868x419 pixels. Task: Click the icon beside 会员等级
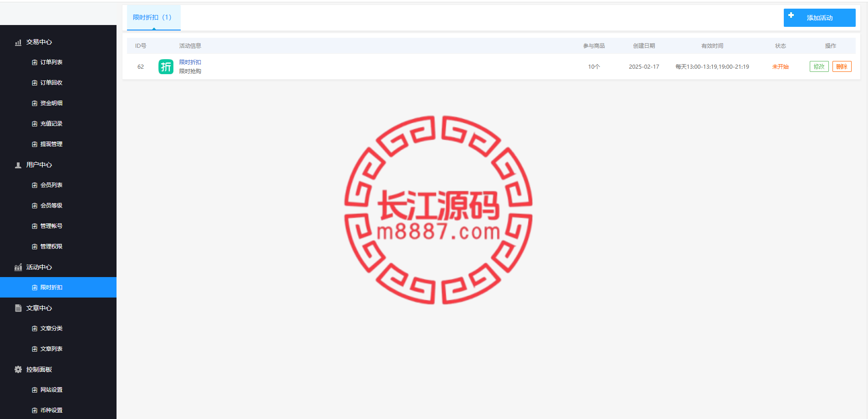[x=35, y=206]
